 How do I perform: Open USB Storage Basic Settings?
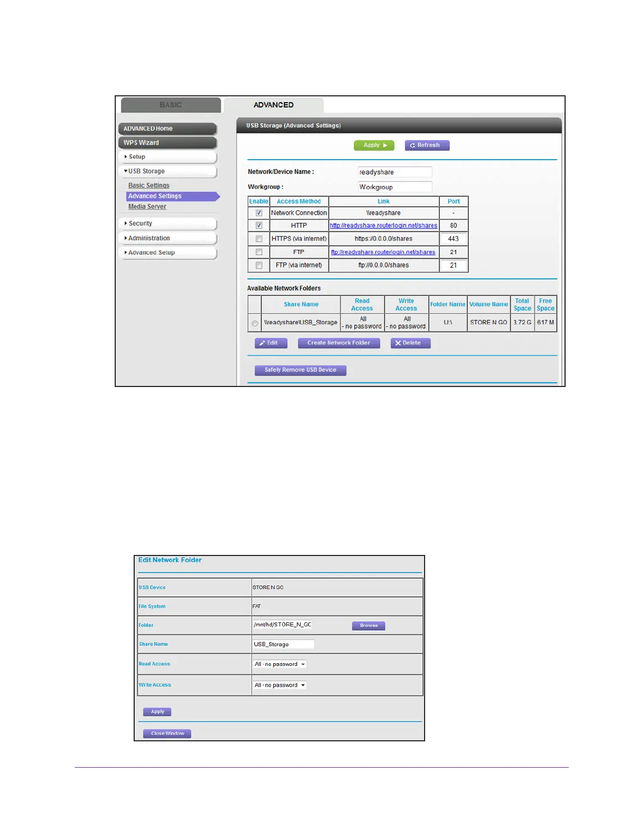[x=149, y=185]
